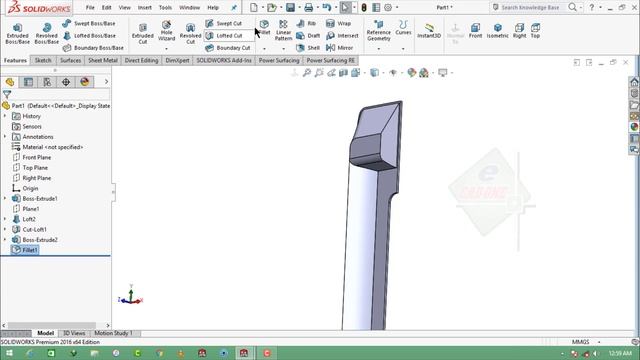Choose Lofted Boss/Base feature

(89, 36)
